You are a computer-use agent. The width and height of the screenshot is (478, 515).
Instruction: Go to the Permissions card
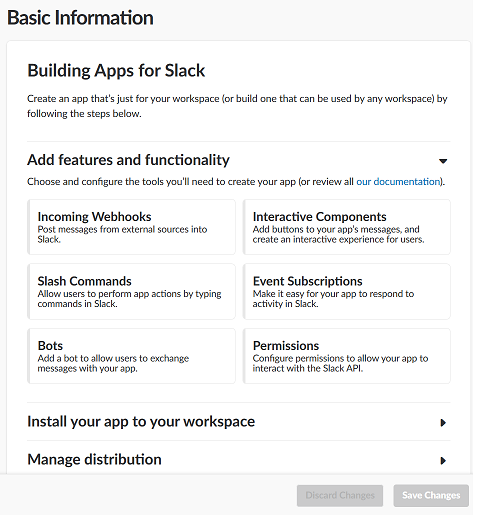[x=347, y=356]
